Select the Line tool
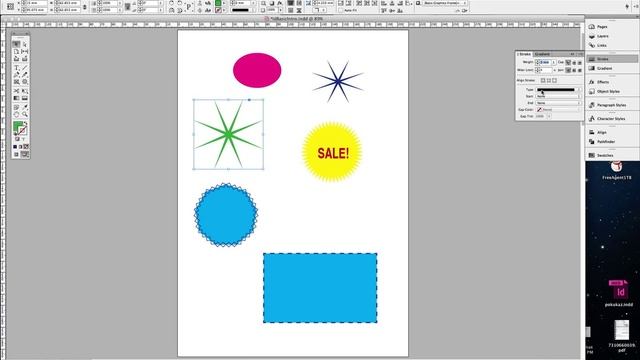640x360 pixels. point(24,68)
